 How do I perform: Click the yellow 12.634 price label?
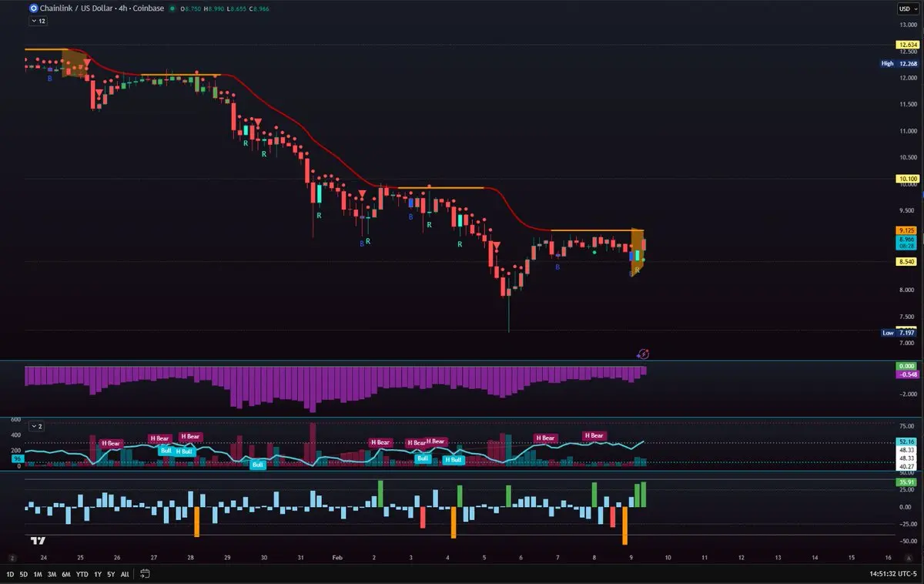909,45
